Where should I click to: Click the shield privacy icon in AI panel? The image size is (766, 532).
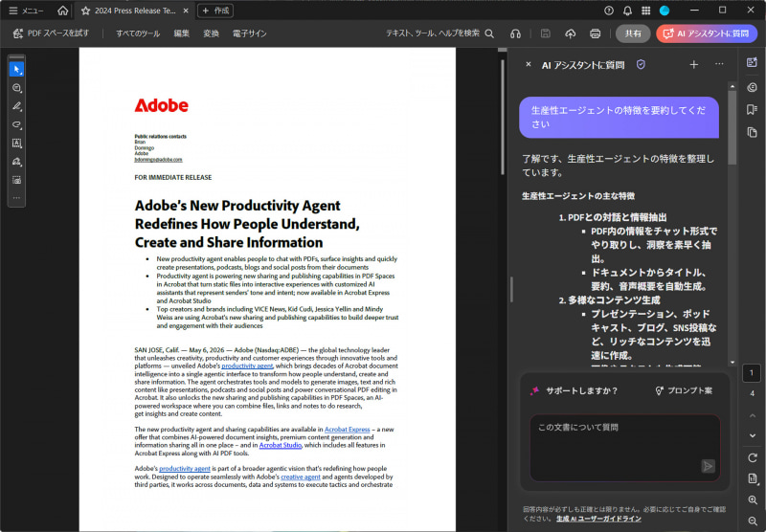pyautogui.click(x=641, y=64)
